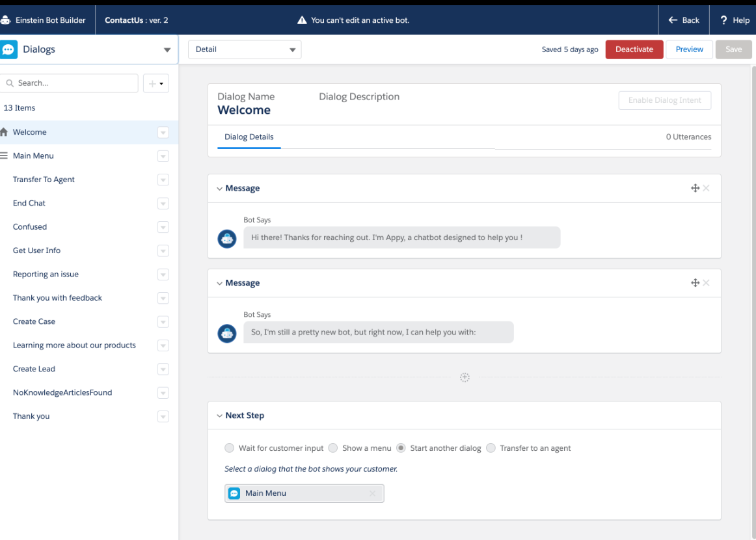Click the dialog search input field
This screenshot has height=540, width=756.
pyautogui.click(x=69, y=83)
